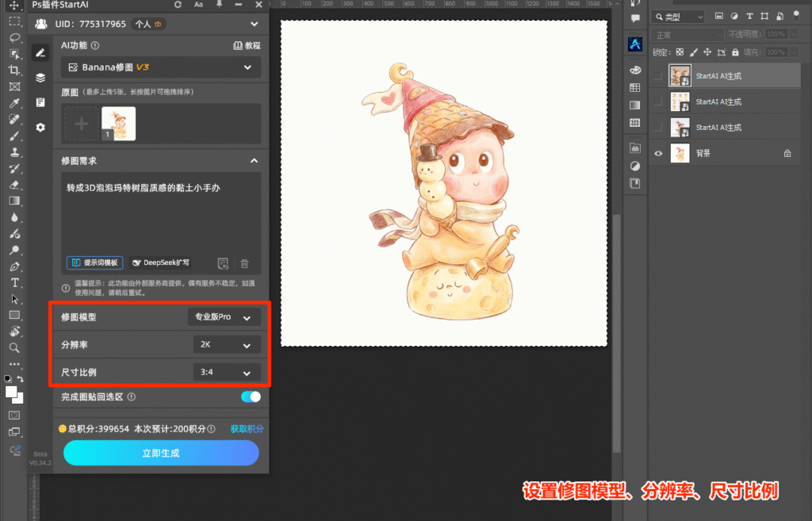The image size is (812, 521).
Task: Lock transparent pixels in Layers panel
Action: tap(680, 52)
